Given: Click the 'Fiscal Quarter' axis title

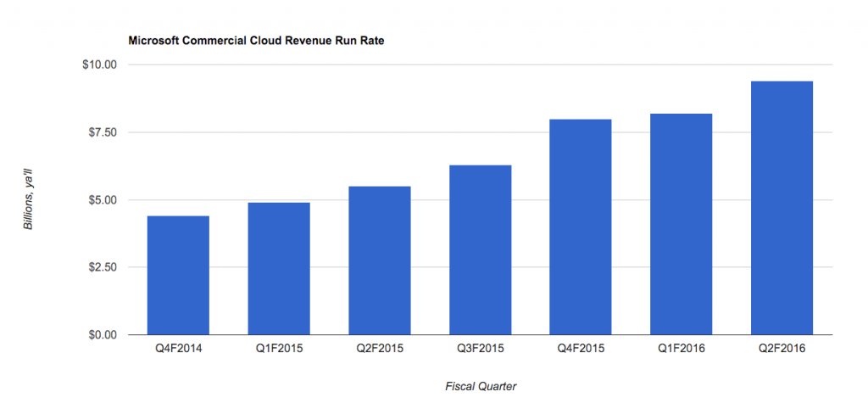Looking at the screenshot, I should pyautogui.click(x=481, y=386).
